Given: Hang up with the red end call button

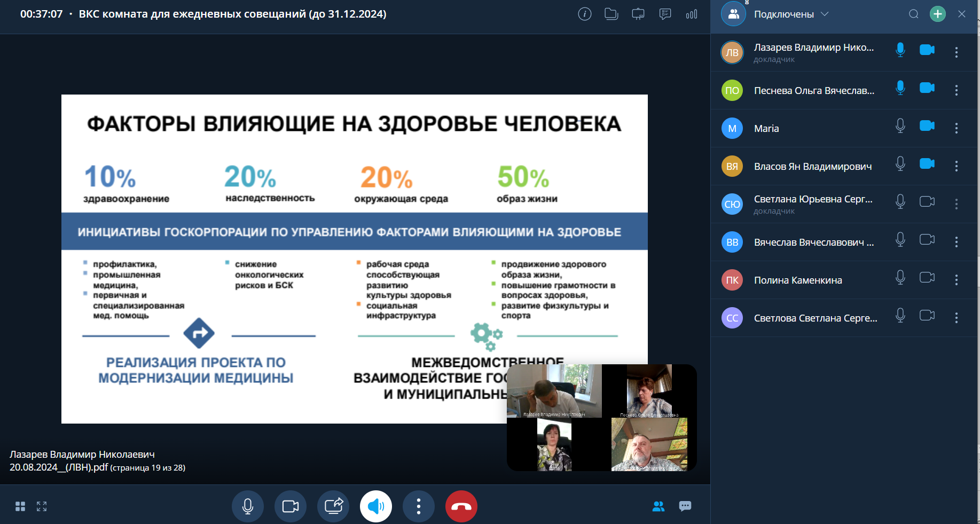Looking at the screenshot, I should point(461,506).
